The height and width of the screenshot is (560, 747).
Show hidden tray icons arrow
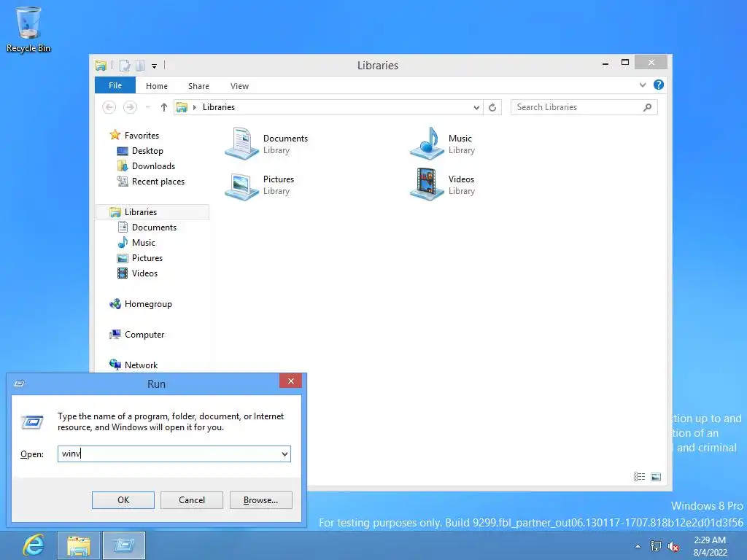[638, 546]
